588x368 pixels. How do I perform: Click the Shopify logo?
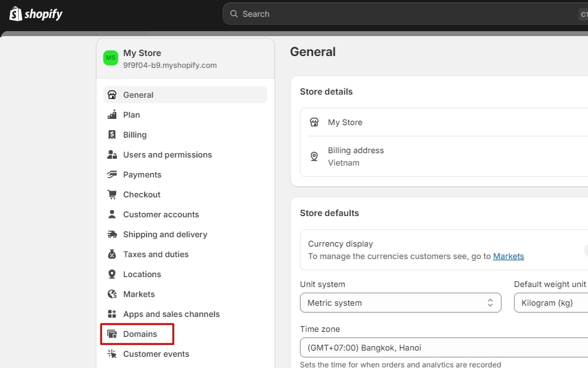tap(35, 14)
